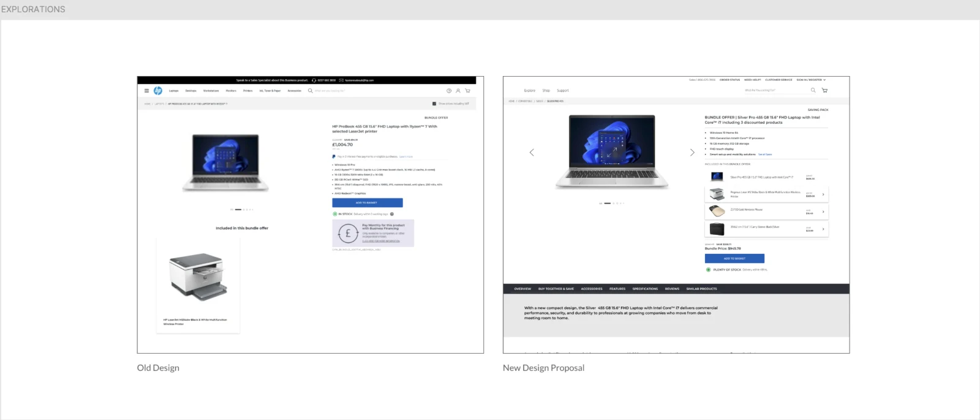Click green PLENTY OF STOCK indicator icon
Viewport: 980px width, 420px height.
click(708, 269)
